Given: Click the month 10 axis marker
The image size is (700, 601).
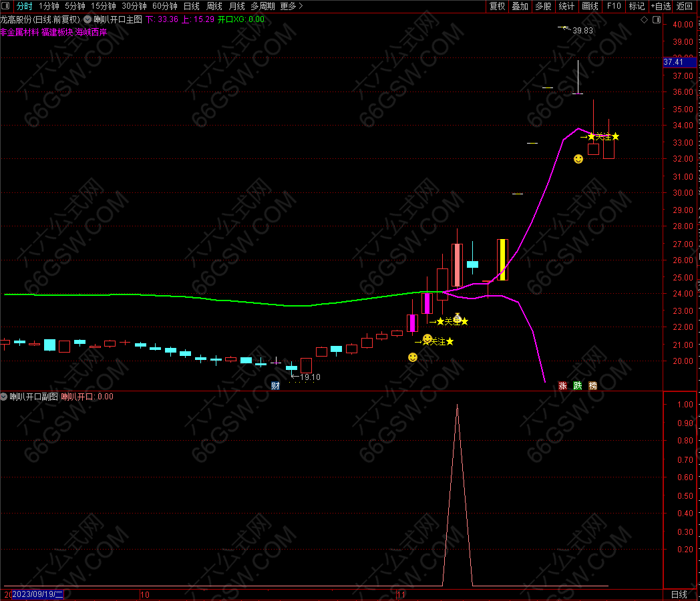Looking at the screenshot, I should 145,595.
